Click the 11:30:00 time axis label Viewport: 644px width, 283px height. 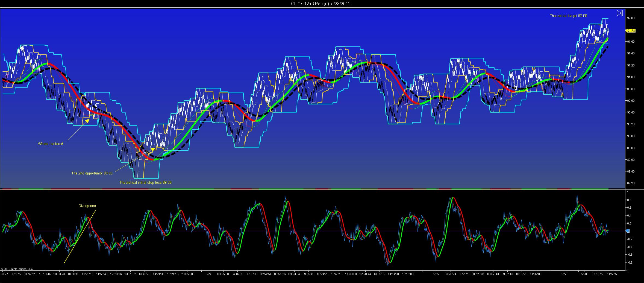tap(351, 274)
